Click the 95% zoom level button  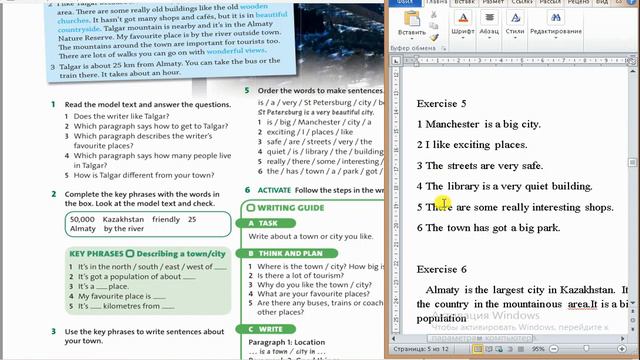coord(538,349)
